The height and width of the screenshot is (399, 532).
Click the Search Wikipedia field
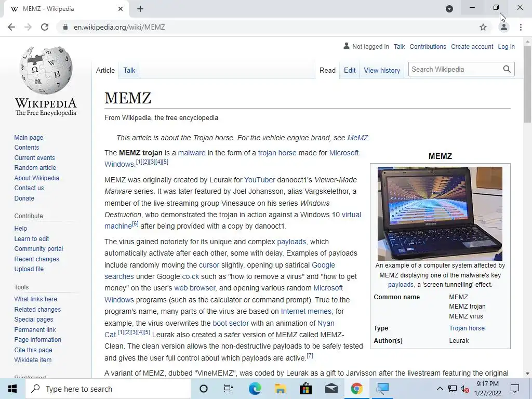[x=455, y=69]
